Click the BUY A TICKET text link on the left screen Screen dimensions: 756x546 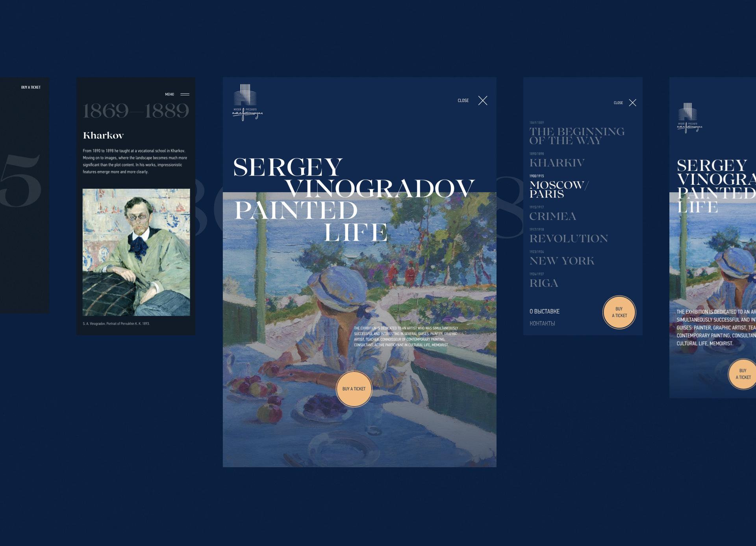click(x=31, y=87)
